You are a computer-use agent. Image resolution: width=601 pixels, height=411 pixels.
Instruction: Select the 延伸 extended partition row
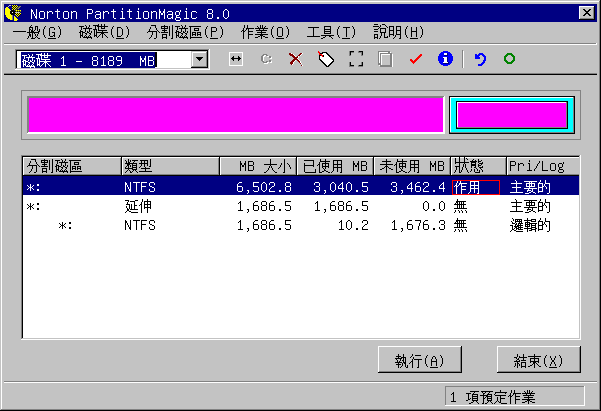[x=301, y=206]
